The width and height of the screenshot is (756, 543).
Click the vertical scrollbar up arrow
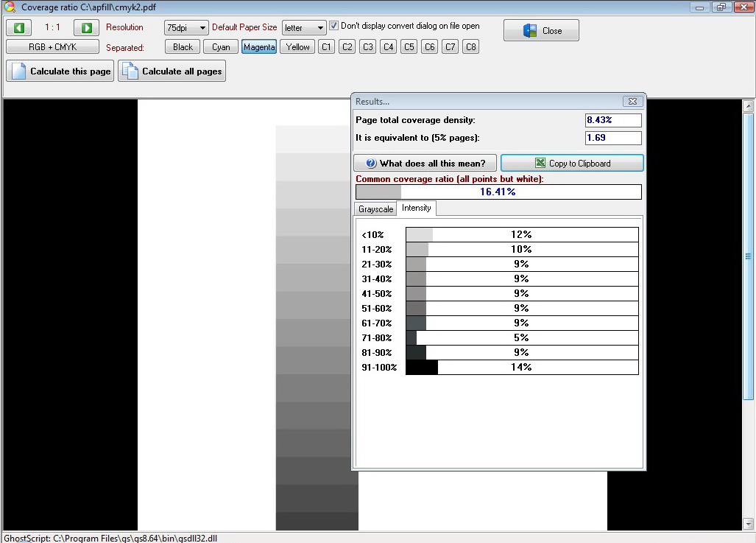click(749, 105)
